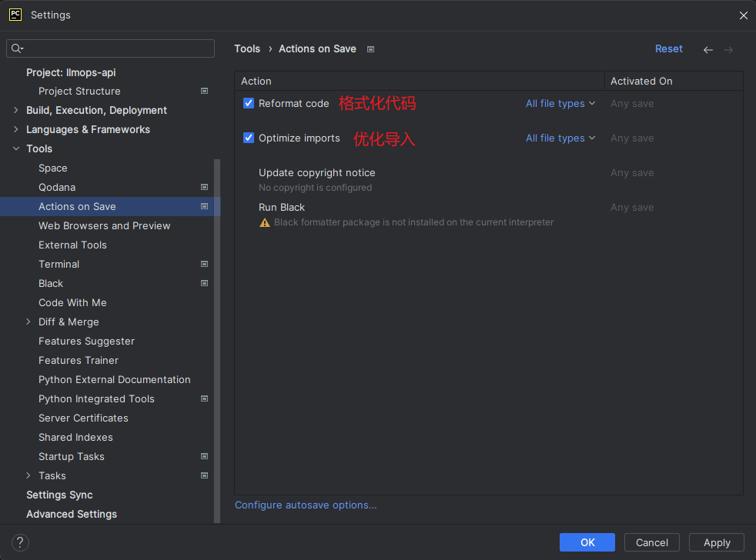Uncheck the Reformat code checkbox

click(249, 103)
